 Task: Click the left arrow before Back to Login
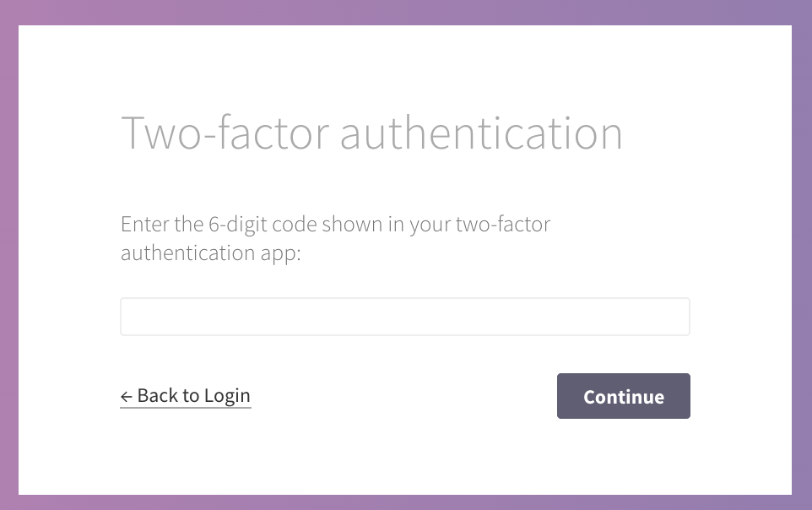pyautogui.click(x=127, y=397)
